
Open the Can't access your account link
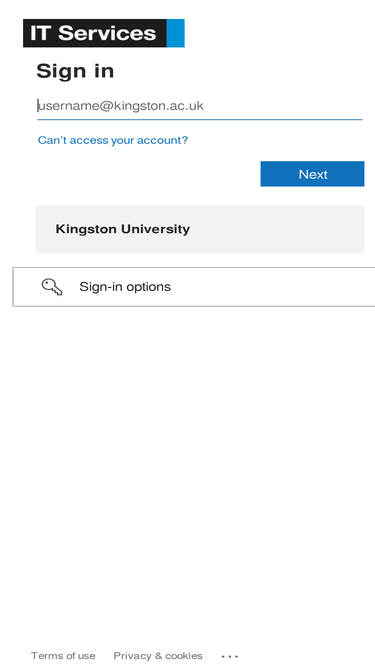[x=113, y=140]
